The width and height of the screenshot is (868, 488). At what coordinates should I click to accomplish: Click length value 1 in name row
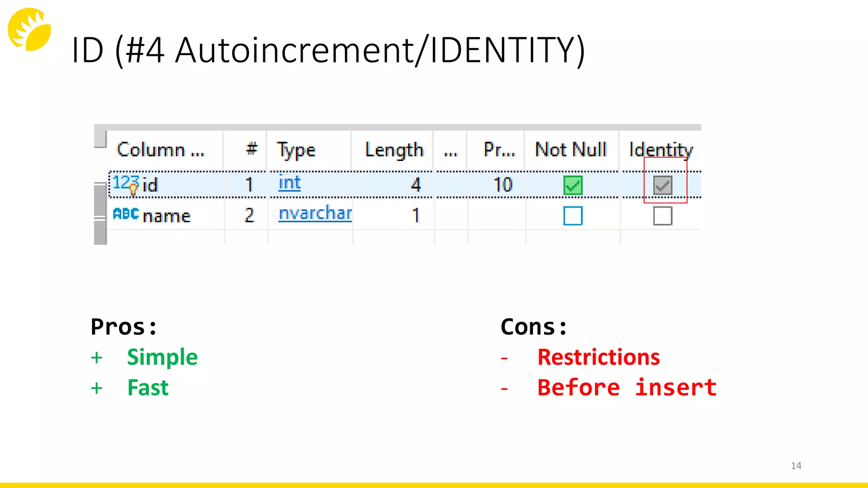coord(416,215)
